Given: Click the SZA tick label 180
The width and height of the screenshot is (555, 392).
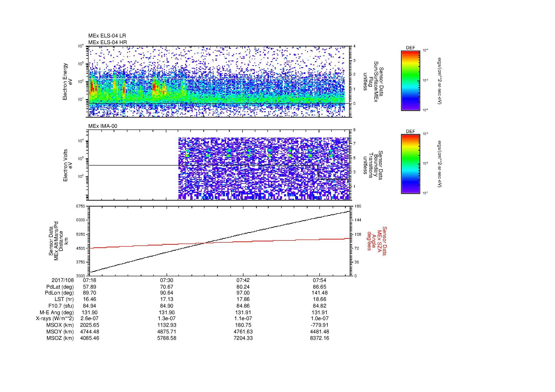Looking at the screenshot, I should (358, 206).
